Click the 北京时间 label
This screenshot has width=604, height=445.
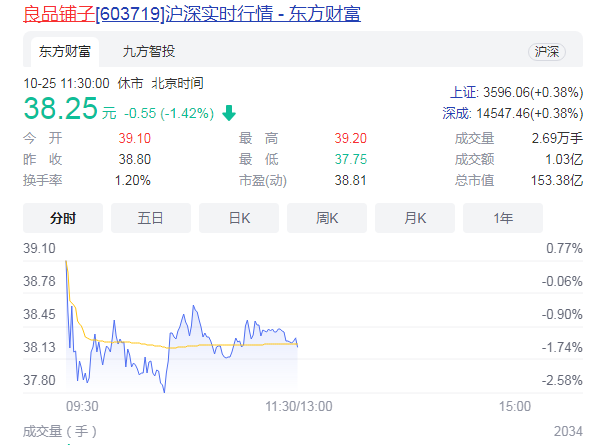pyautogui.click(x=177, y=83)
